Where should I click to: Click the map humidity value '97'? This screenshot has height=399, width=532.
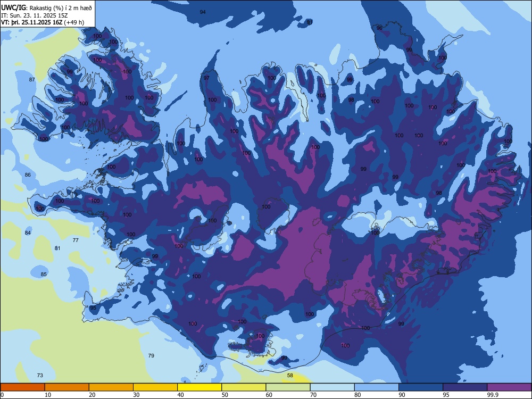pos(206,78)
